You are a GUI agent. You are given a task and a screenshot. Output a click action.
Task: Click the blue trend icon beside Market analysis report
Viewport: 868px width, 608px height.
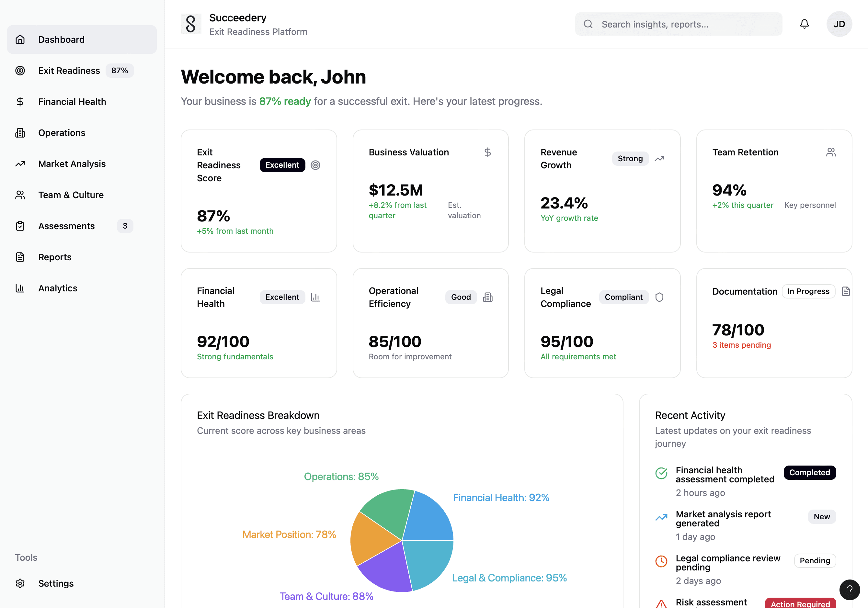(x=661, y=517)
